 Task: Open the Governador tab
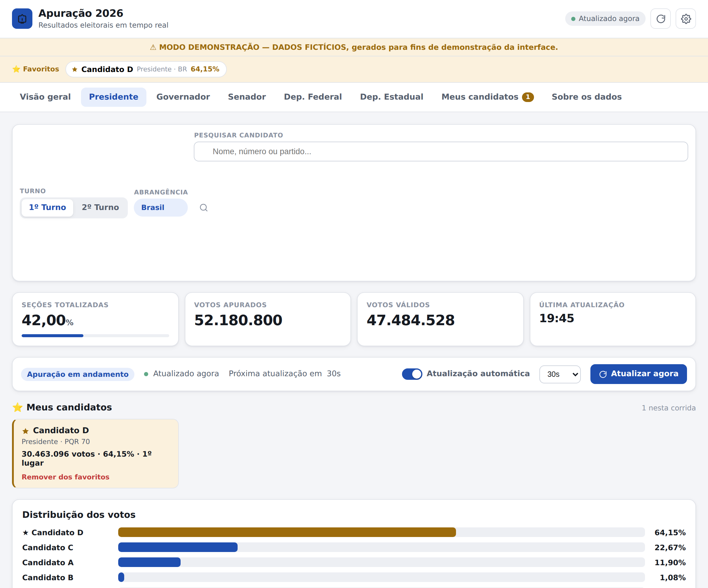point(183,97)
